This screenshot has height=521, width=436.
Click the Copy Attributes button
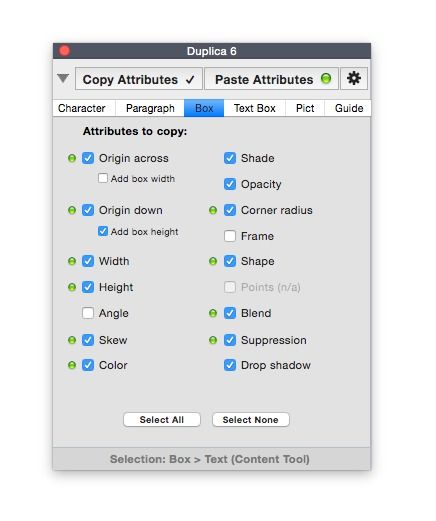click(139, 79)
